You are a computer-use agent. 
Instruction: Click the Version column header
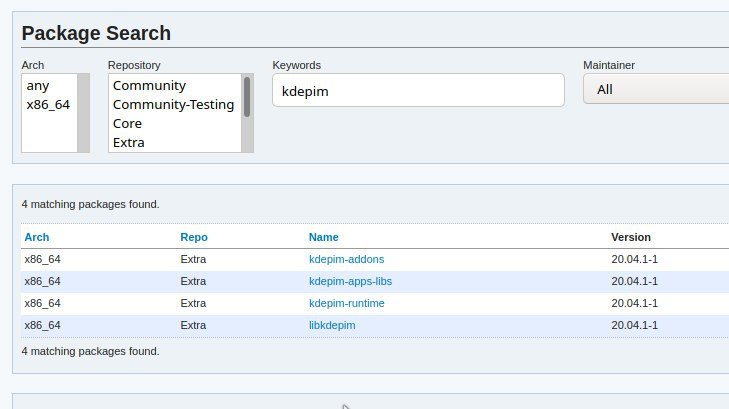click(631, 237)
